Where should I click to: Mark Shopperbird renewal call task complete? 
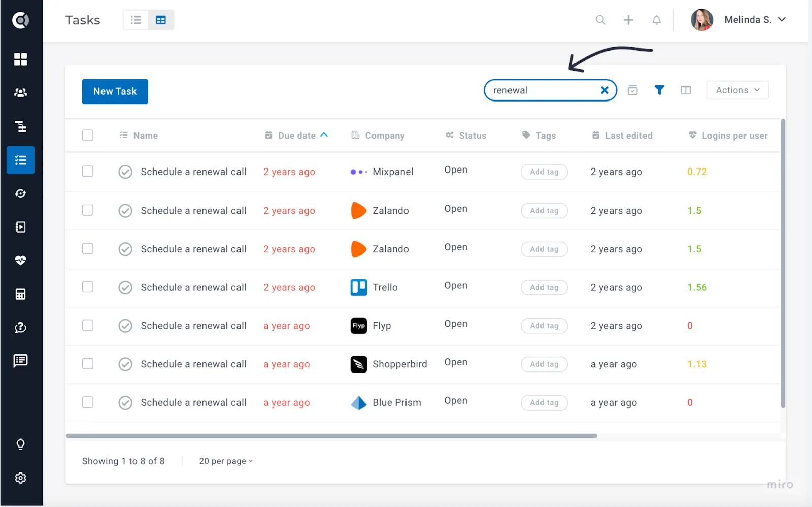click(x=125, y=364)
